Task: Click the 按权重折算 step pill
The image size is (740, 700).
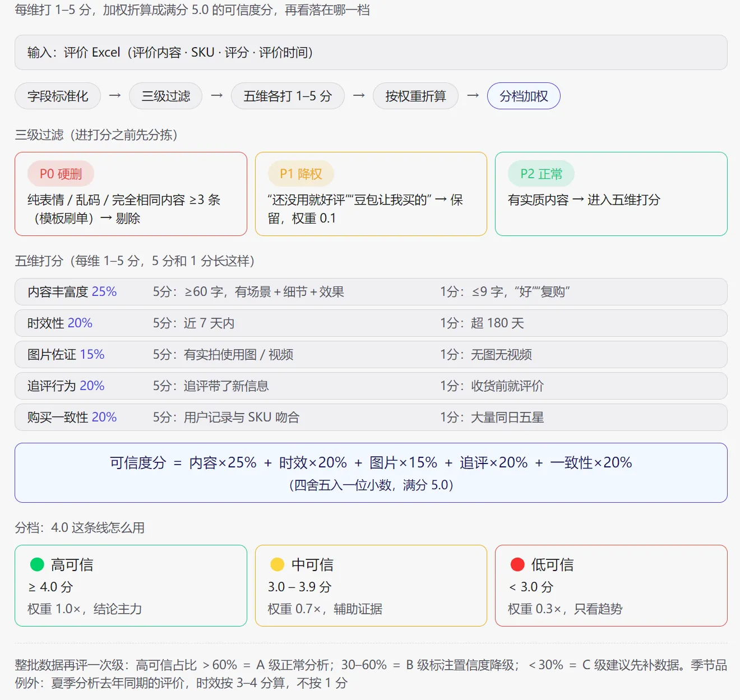Action: tap(415, 96)
